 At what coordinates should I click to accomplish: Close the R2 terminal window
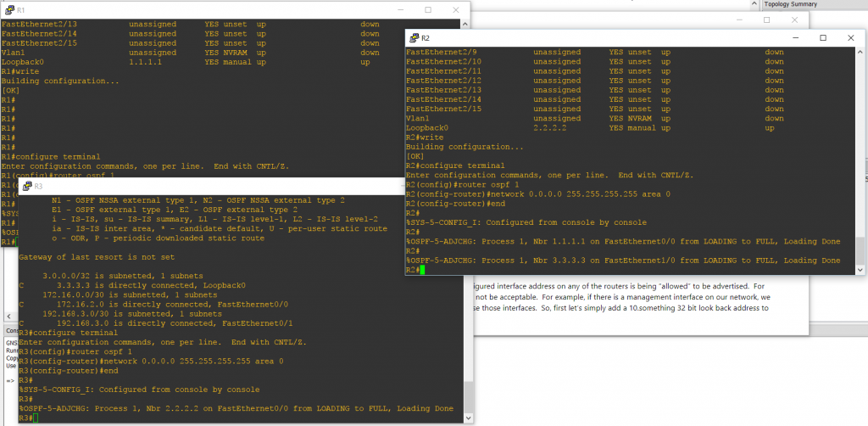click(x=851, y=37)
